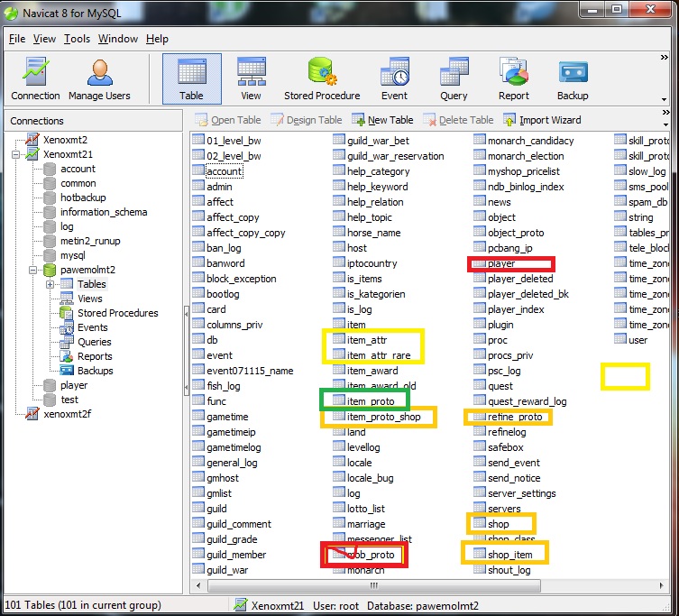Select the account table
This screenshot has width=679, height=616.
(x=225, y=171)
